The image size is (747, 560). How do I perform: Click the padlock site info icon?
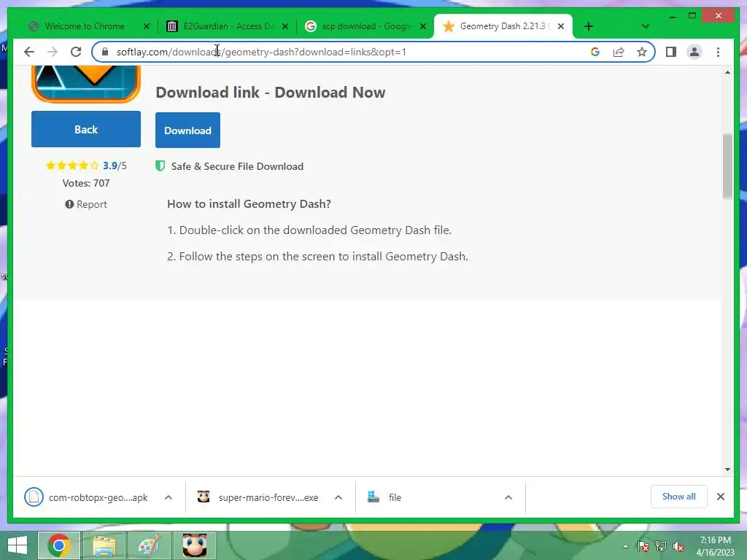tap(105, 52)
